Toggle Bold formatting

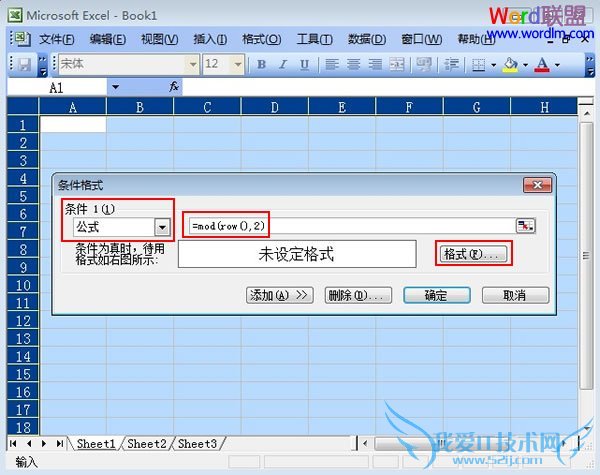tap(261, 64)
